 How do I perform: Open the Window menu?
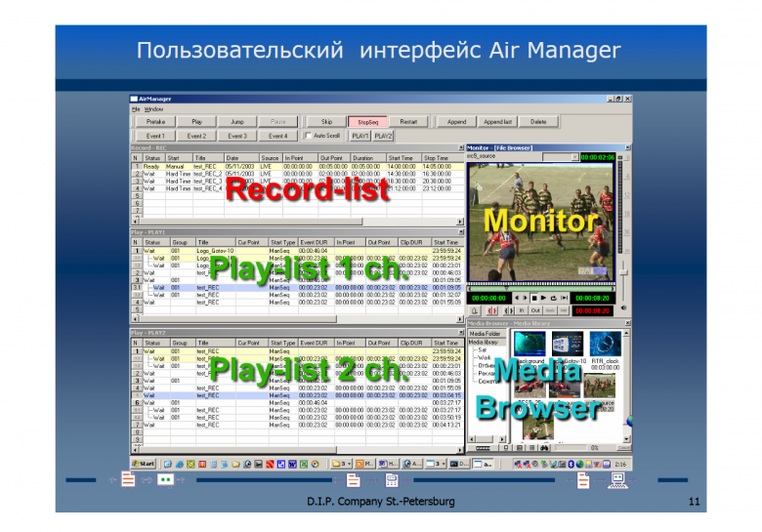point(153,109)
